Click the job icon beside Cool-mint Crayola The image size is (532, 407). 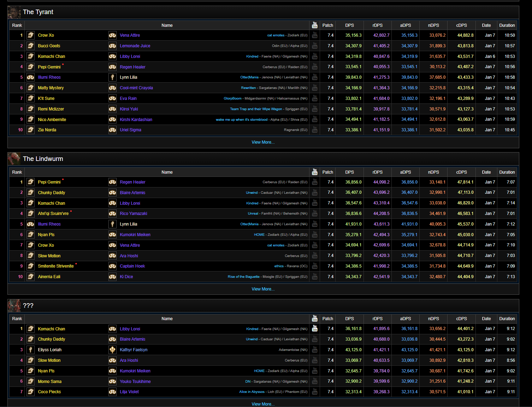[x=112, y=88]
